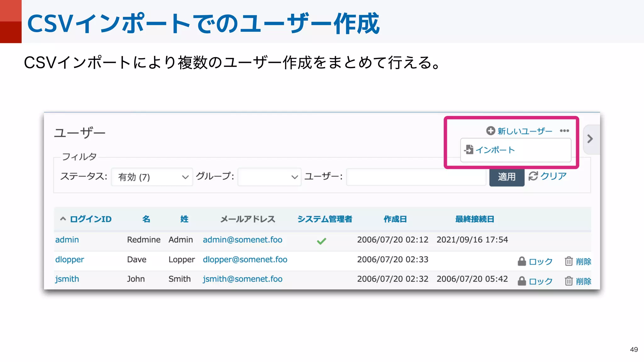Open the dlopper user link
This screenshot has width=644, height=362.
pyautogui.click(x=69, y=260)
